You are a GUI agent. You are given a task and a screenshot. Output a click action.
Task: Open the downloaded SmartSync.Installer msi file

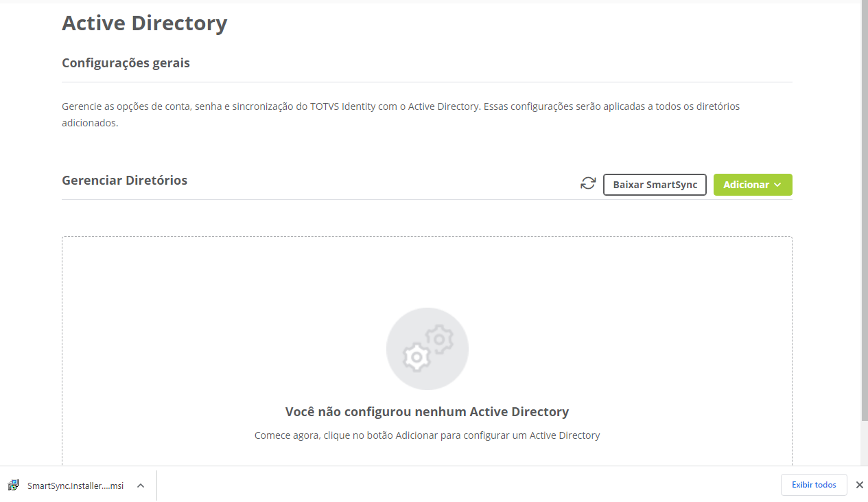[x=75, y=486]
